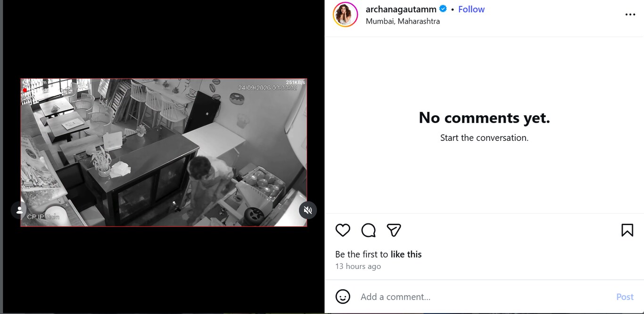Pause the CCTV footage video
The height and width of the screenshot is (314, 644).
[164, 153]
